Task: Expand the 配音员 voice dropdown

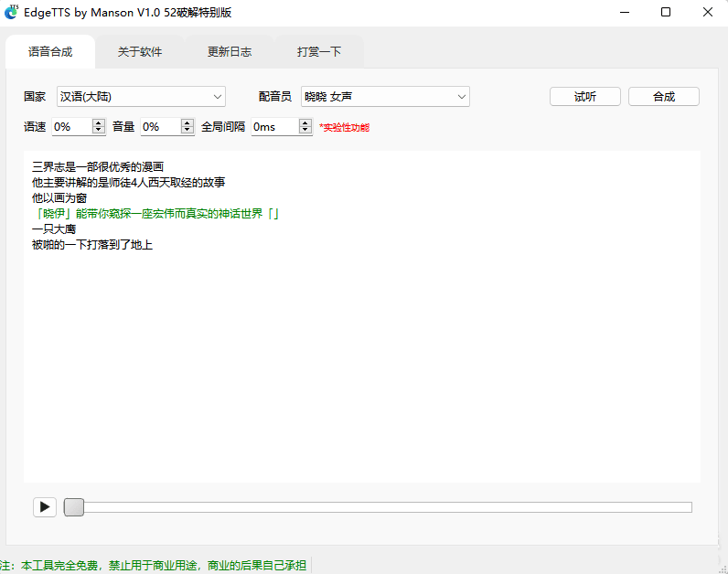Action: (x=385, y=97)
